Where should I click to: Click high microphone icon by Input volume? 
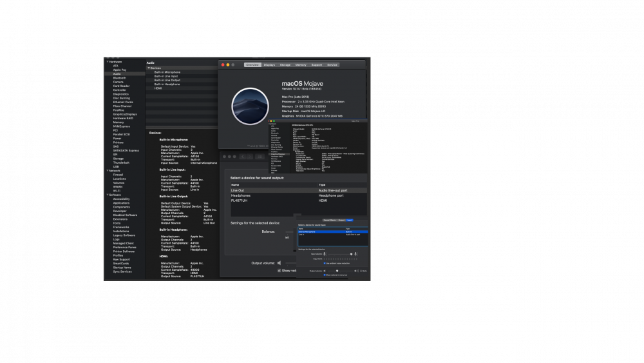[x=355, y=254]
